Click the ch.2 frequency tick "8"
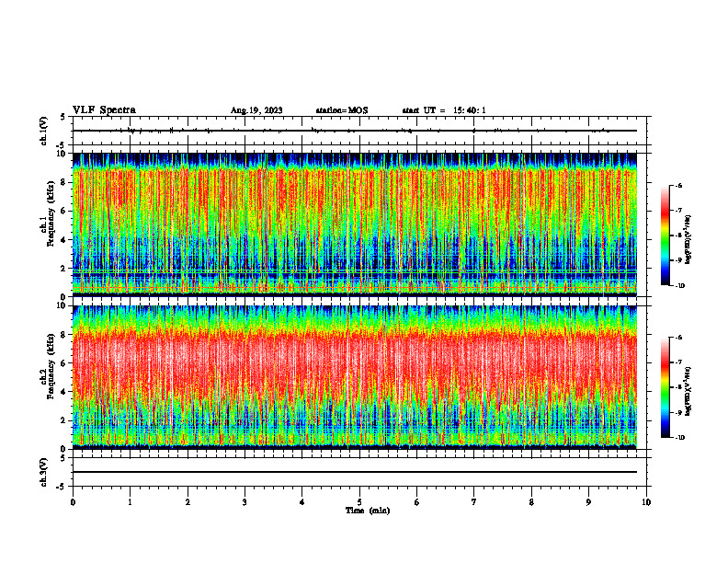This screenshot has height=563, width=728. [x=64, y=335]
